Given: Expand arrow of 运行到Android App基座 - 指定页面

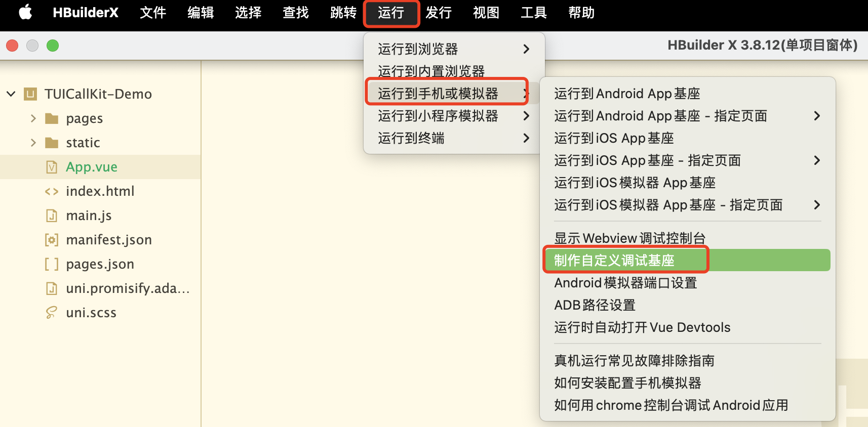Looking at the screenshot, I should (817, 116).
